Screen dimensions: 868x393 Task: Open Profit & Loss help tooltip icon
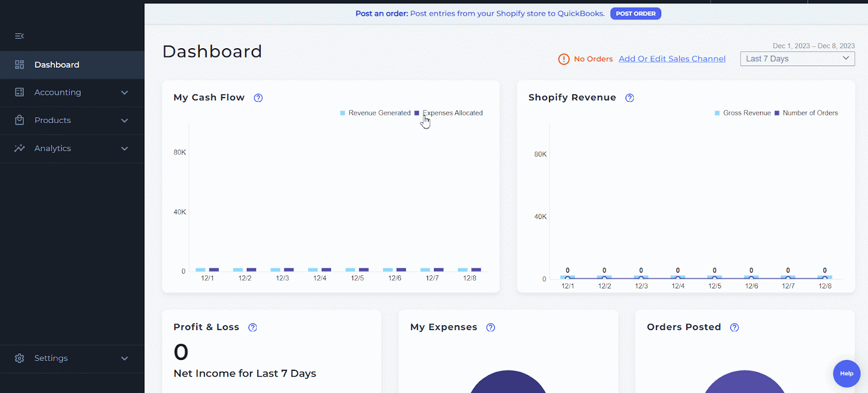click(x=253, y=327)
